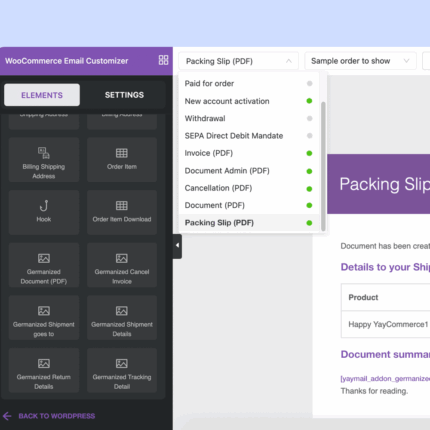Screen dimensions: 430x430
Task: Open the Packing Slip (PDF) template dropdown
Action: click(x=238, y=61)
